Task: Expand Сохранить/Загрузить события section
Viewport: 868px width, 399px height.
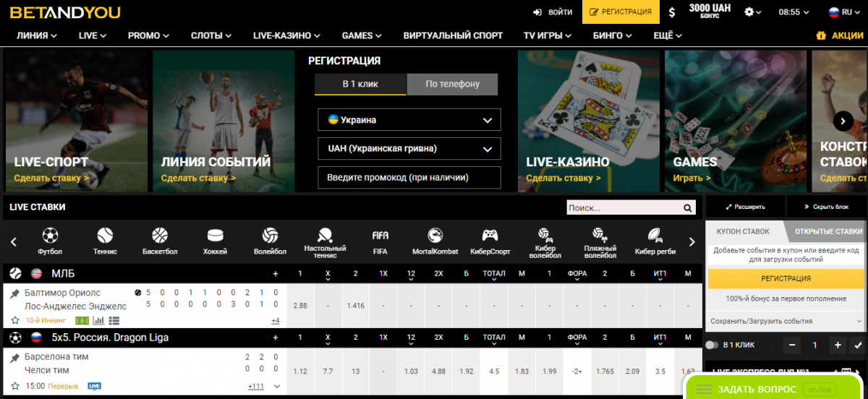Action: (786, 321)
